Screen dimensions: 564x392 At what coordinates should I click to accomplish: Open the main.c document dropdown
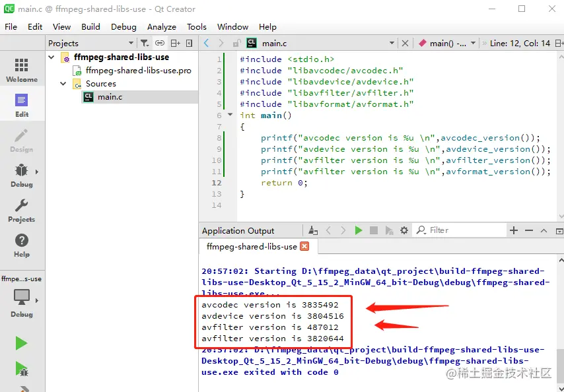click(x=392, y=43)
